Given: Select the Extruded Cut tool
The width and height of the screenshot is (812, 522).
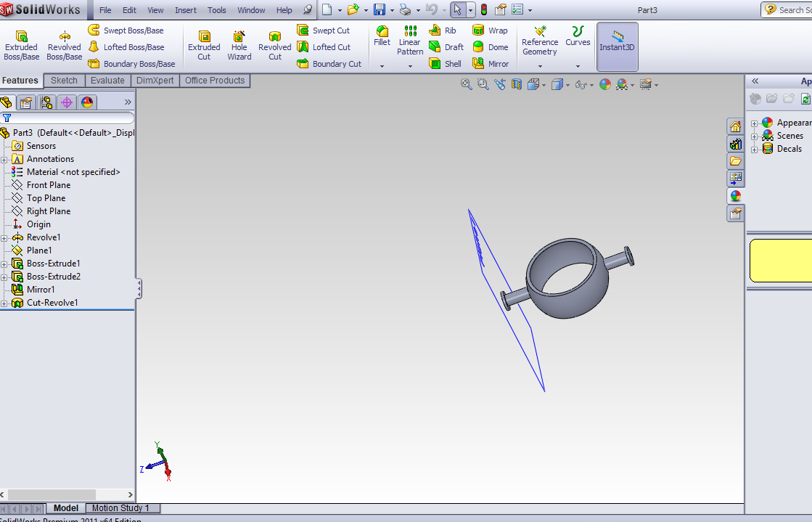Looking at the screenshot, I should tap(204, 46).
